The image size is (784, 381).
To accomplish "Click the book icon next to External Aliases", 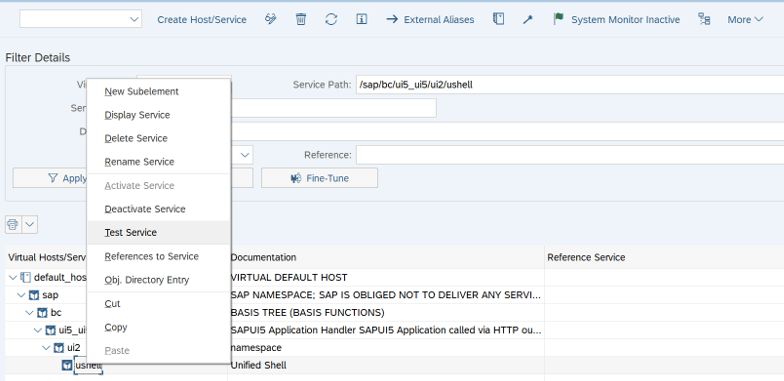I will 498,20.
